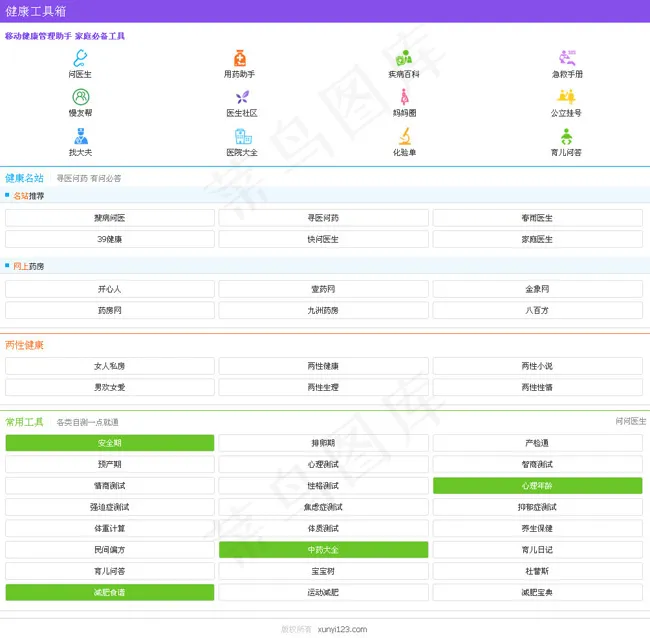Switch to the 健康名站 section tab
This screenshot has height=638, width=650.
[x=24, y=178]
